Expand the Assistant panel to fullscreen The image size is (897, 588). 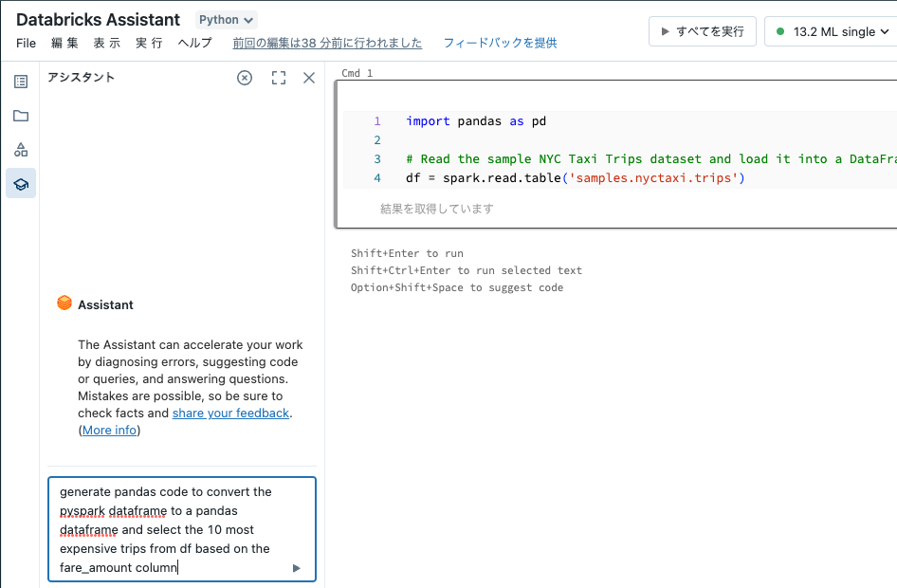point(278,78)
